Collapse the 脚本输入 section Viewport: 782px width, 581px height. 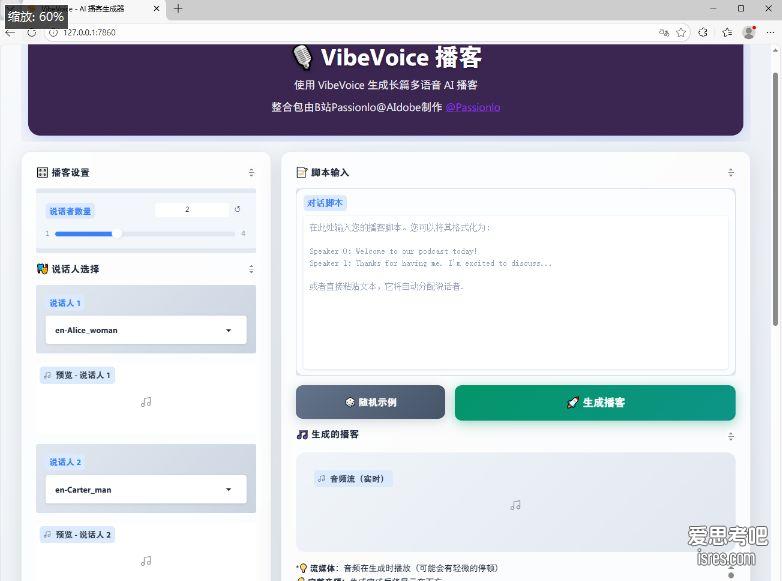click(731, 173)
